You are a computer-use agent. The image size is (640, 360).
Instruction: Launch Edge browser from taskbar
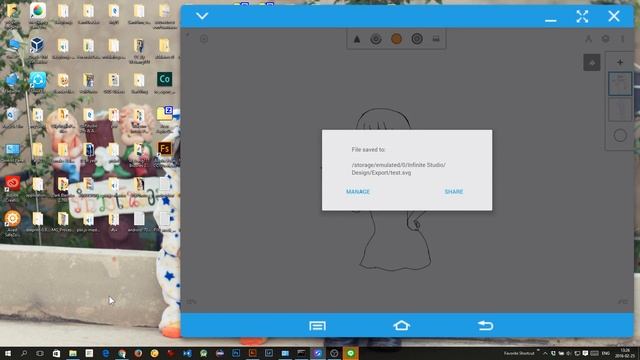[105, 353]
